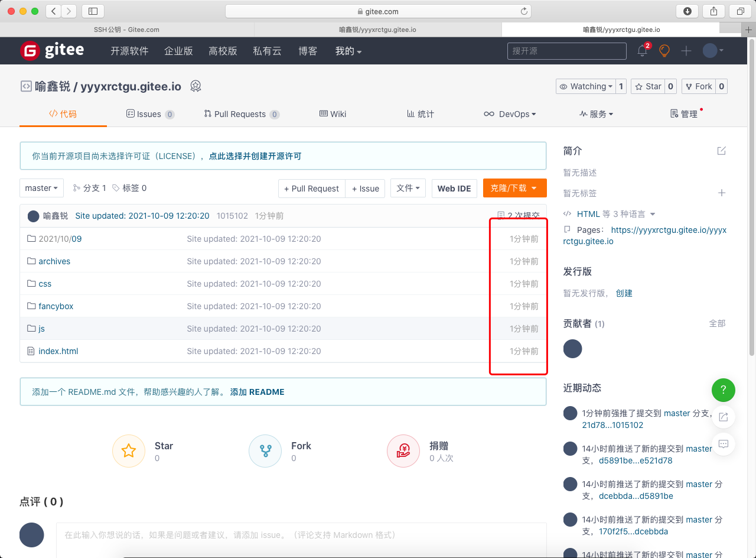Click the reload icon in address bar
The width and height of the screenshot is (756, 558).
tap(524, 11)
